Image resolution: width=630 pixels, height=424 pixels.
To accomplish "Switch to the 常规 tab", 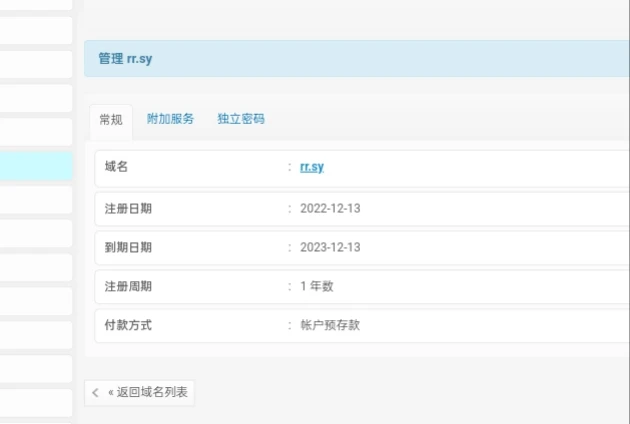I will click(x=110, y=120).
